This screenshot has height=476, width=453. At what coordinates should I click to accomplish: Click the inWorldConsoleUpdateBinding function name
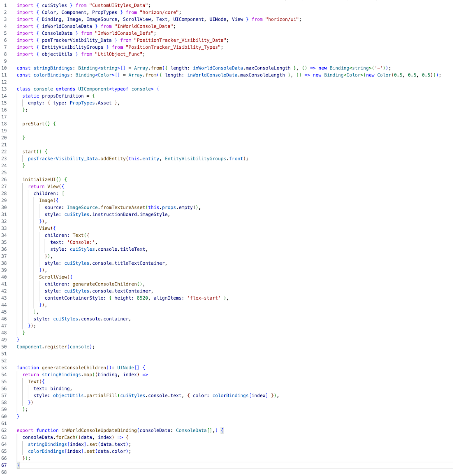tap(99, 430)
